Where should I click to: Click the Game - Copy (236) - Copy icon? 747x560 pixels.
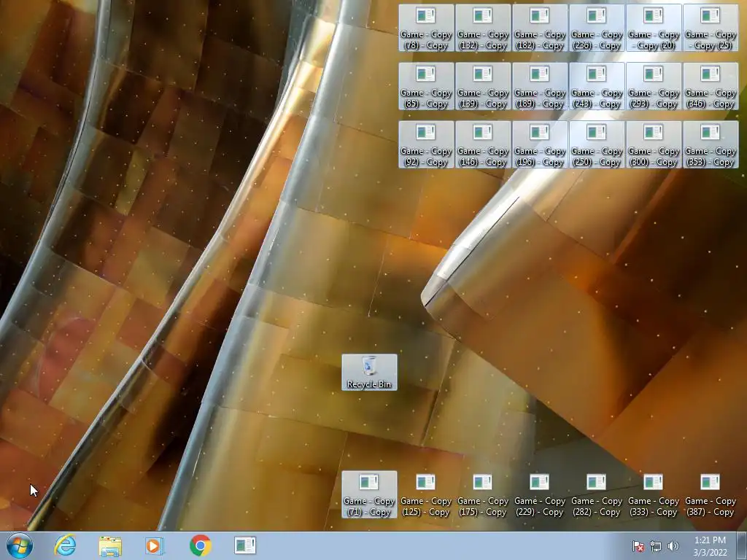click(x=597, y=28)
